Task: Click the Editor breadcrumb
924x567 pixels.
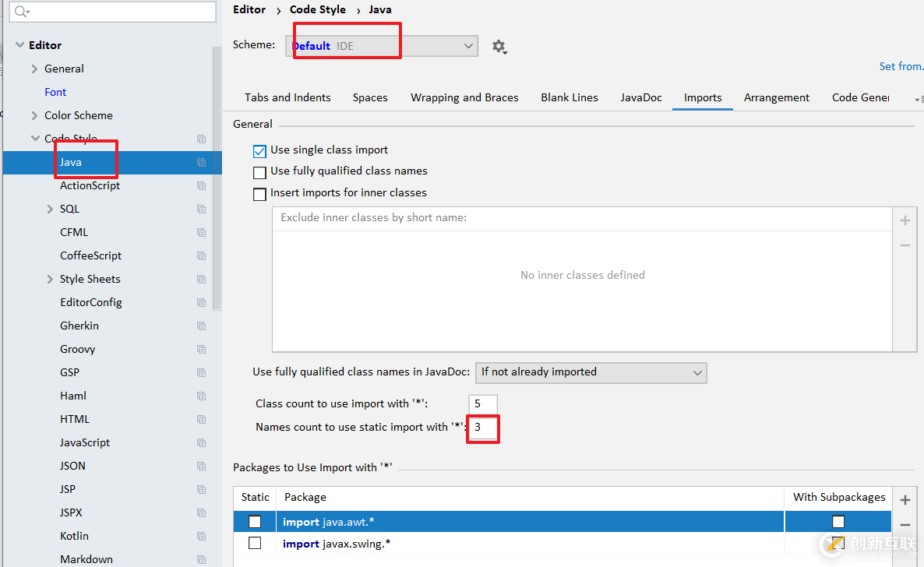Action: coord(249,9)
